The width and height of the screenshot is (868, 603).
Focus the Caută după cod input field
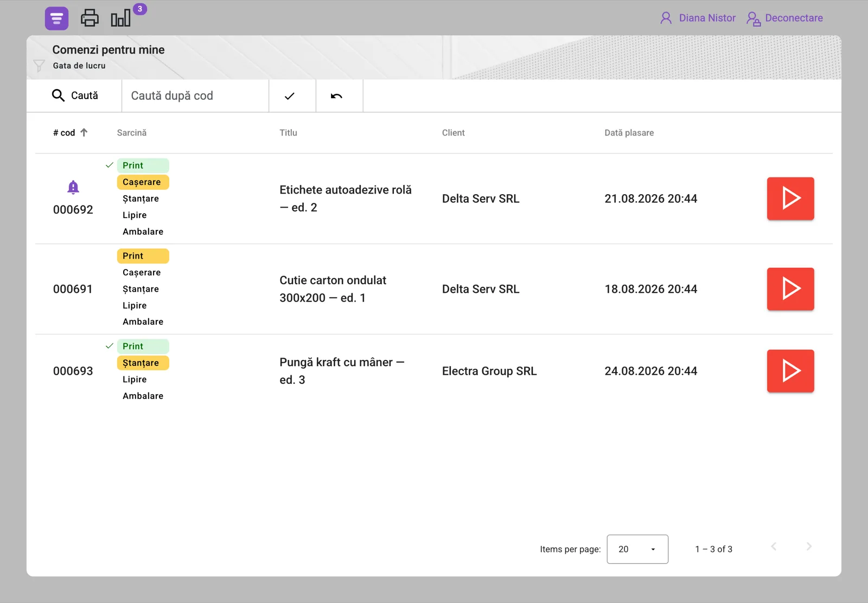pyautogui.click(x=195, y=95)
